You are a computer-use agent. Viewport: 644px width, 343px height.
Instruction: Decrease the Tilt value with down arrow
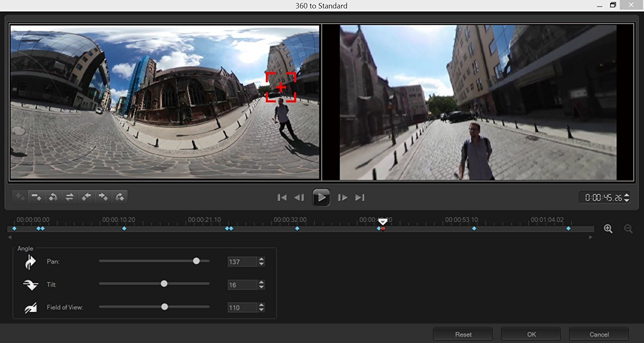point(261,287)
